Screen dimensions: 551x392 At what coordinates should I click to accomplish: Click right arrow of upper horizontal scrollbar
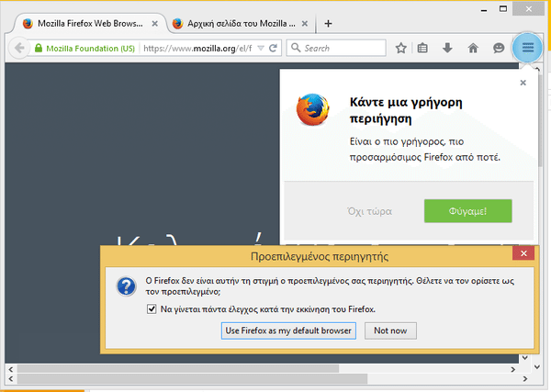[513, 369]
